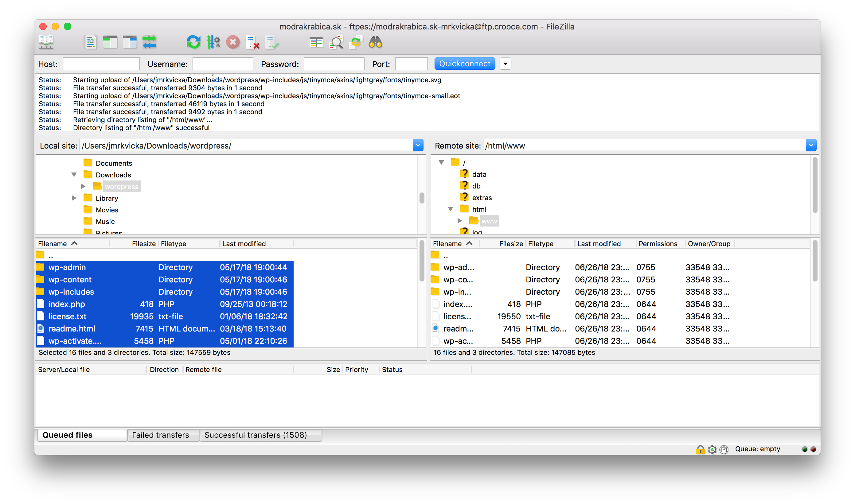Toggle transfer queue display

150,42
